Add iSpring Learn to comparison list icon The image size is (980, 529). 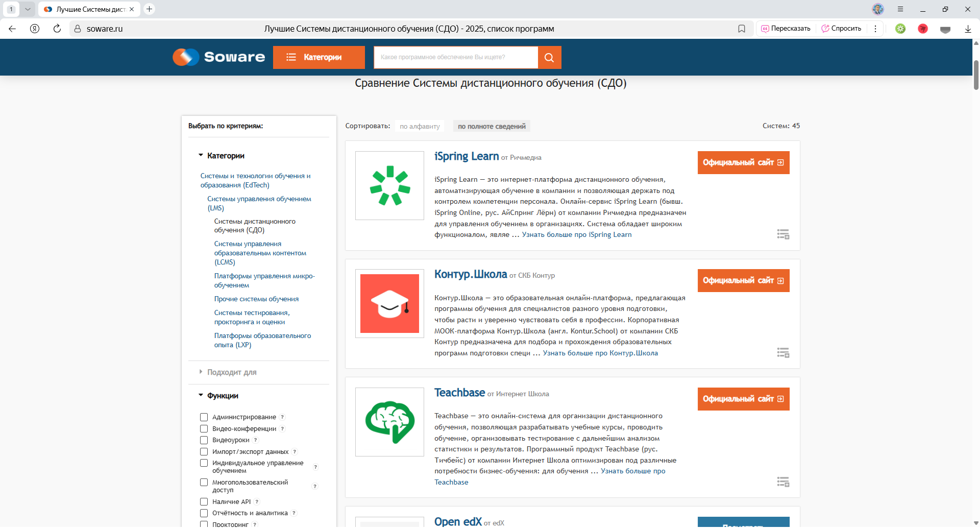pyautogui.click(x=783, y=234)
